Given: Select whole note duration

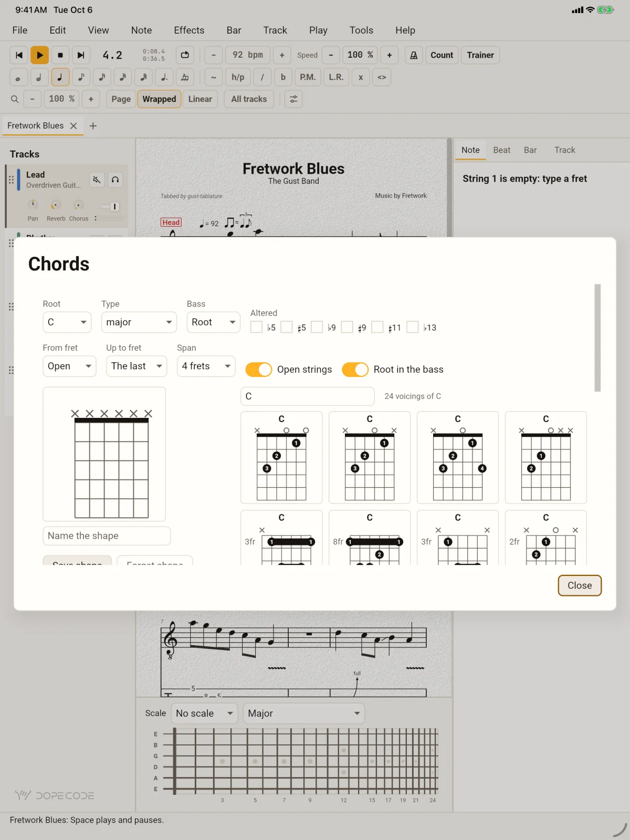Looking at the screenshot, I should coord(18,77).
